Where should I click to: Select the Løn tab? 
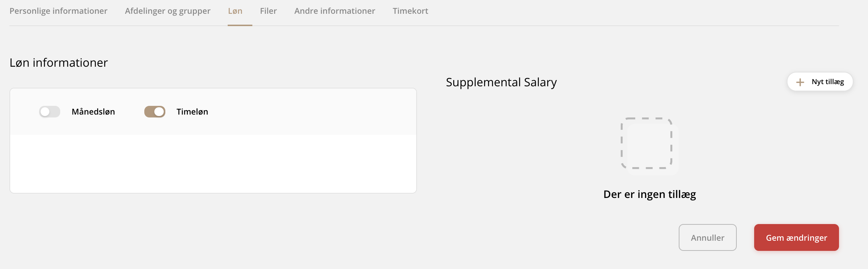pyautogui.click(x=235, y=11)
